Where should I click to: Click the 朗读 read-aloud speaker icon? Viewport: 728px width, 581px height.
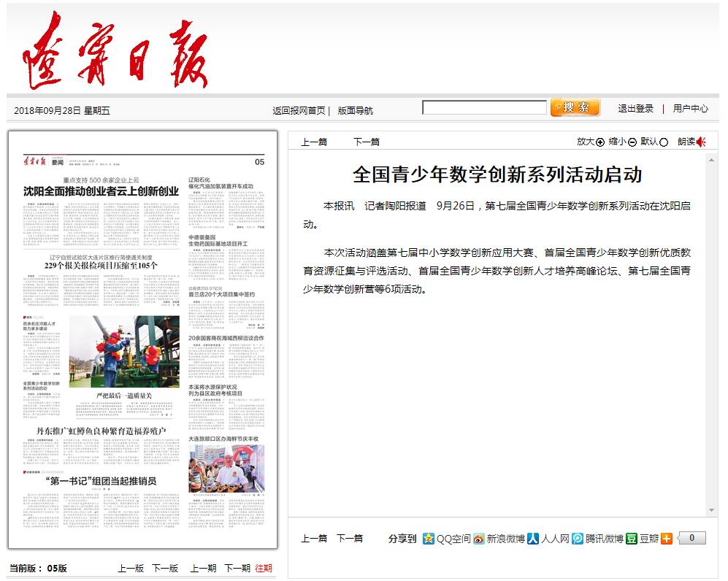click(x=701, y=142)
